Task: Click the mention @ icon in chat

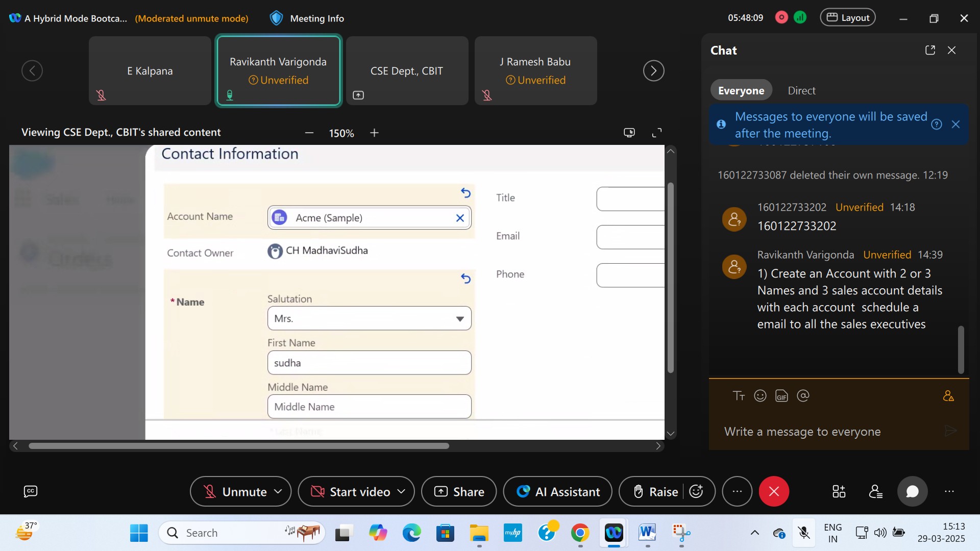Action: 803,396
